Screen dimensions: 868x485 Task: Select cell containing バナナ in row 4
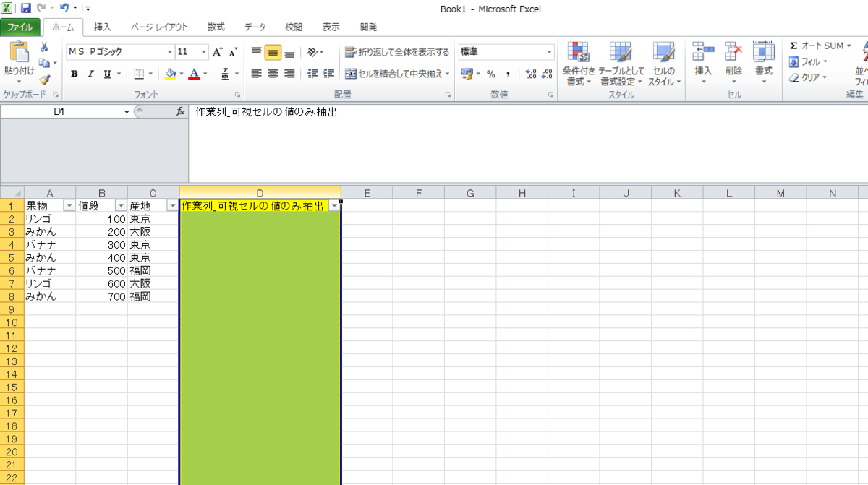[50, 244]
